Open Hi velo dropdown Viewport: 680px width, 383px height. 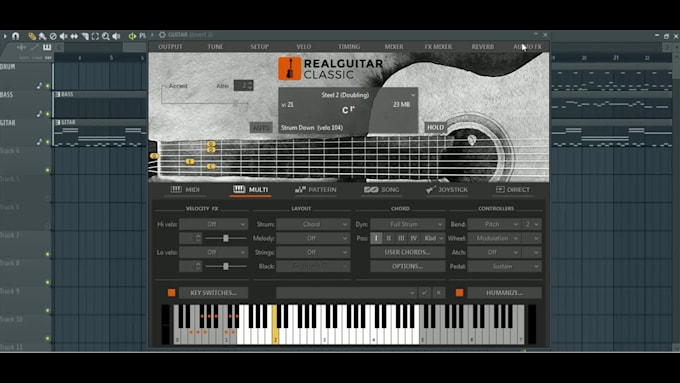213,224
